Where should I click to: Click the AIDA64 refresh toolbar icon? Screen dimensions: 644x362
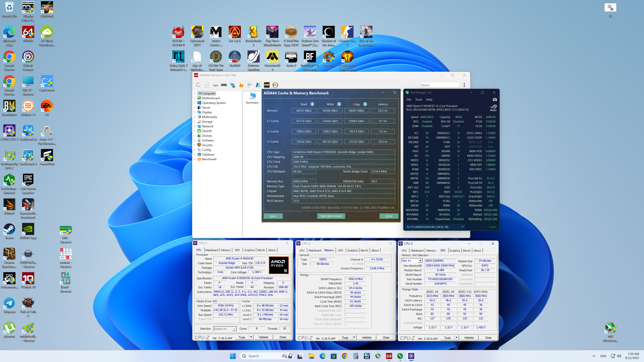(x=198, y=85)
